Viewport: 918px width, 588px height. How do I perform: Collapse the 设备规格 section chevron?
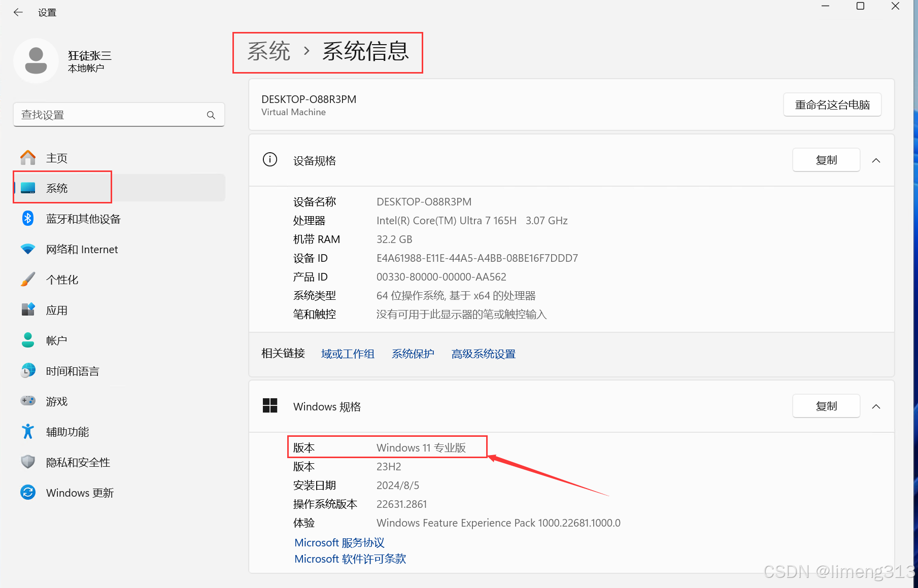pos(876,160)
